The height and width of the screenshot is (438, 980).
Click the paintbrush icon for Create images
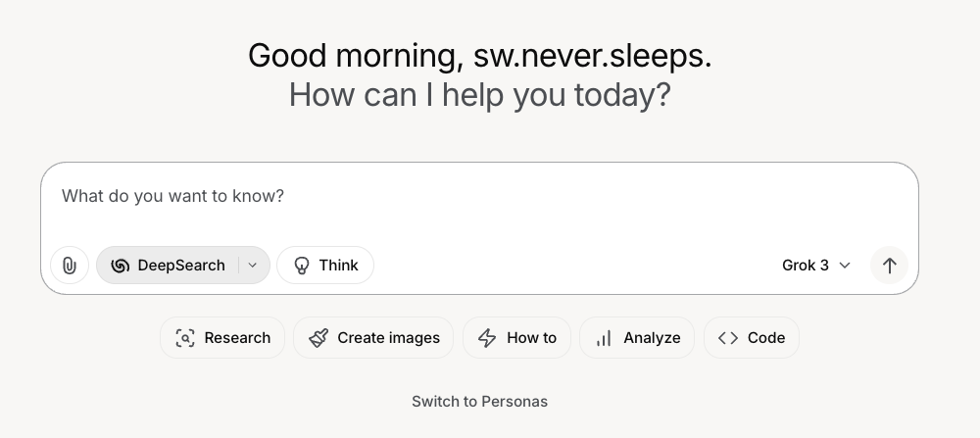[318, 338]
